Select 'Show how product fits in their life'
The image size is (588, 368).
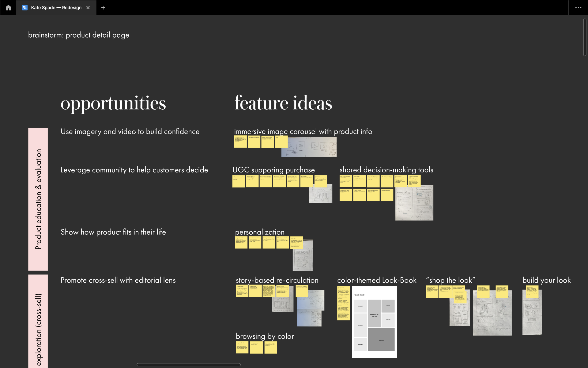[113, 232]
